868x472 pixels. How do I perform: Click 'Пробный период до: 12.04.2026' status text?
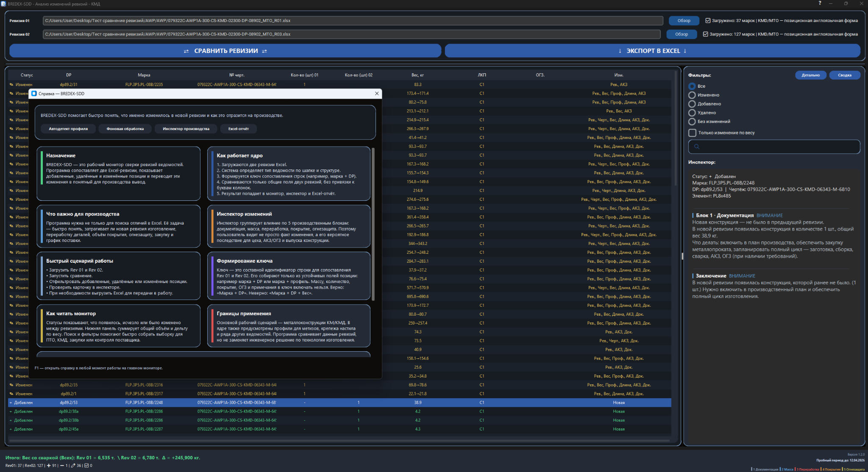(x=840, y=461)
